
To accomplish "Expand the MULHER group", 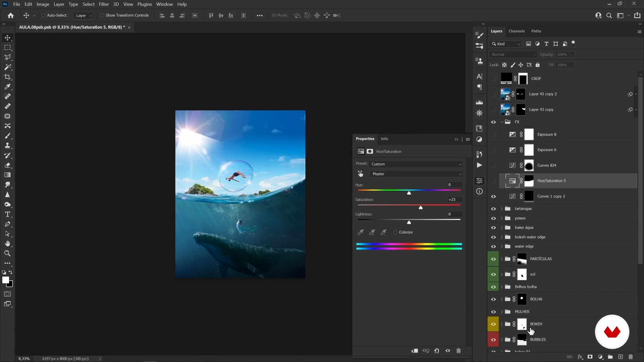I will [x=502, y=312].
